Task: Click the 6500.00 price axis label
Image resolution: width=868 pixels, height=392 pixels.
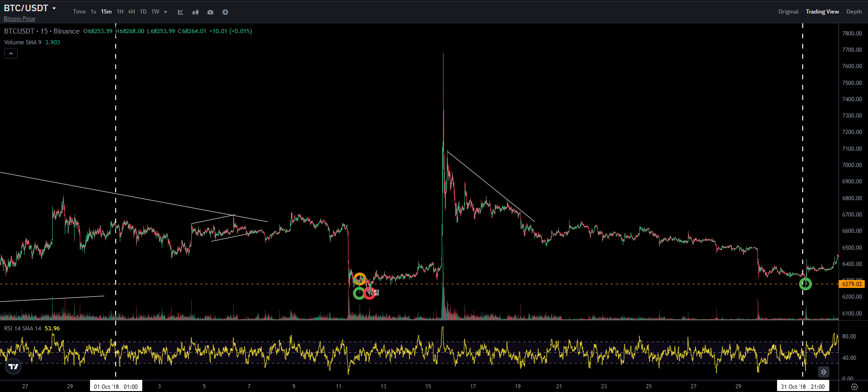Action: coord(852,248)
